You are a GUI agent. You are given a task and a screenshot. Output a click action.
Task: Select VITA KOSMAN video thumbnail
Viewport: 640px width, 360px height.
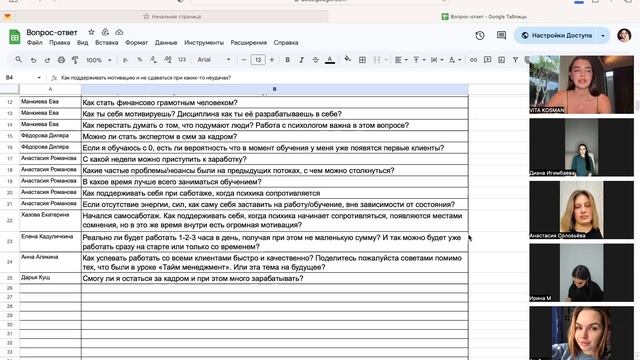pyautogui.click(x=581, y=84)
